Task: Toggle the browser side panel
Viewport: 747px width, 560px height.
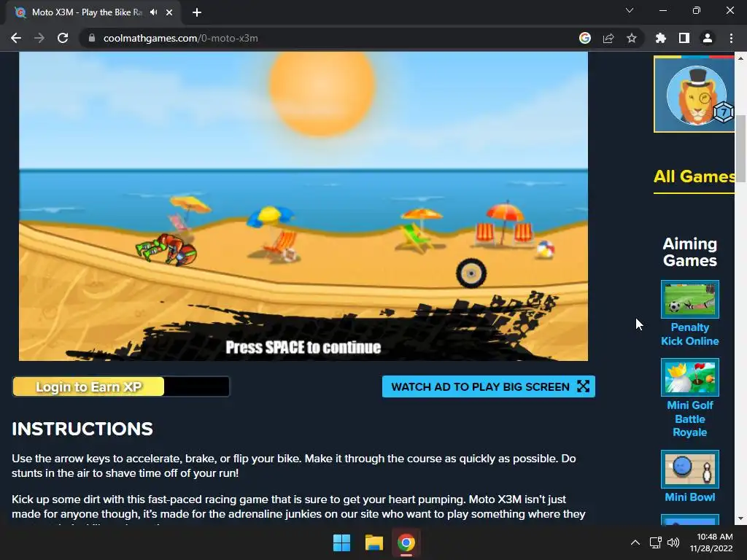Action: 684,38
